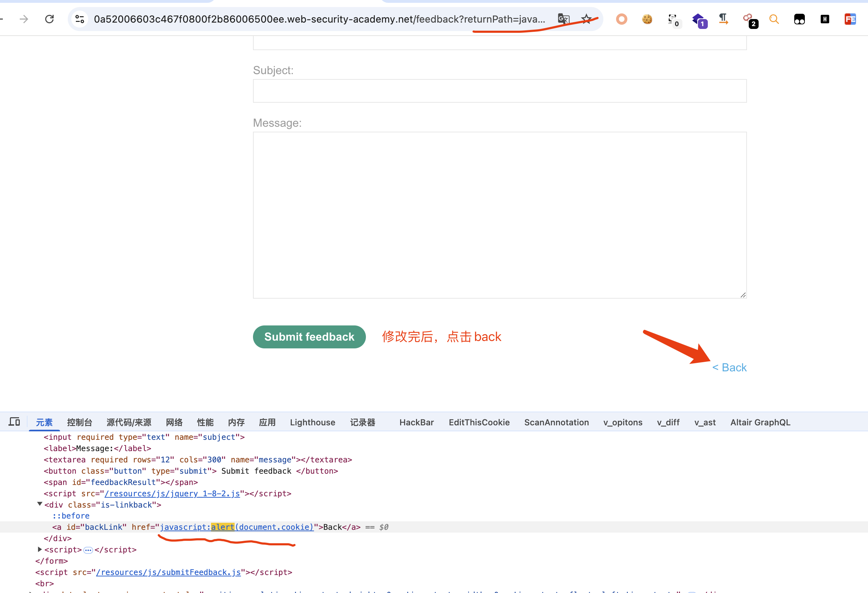This screenshot has height=593, width=868.
Task: Toggle the device toolbar in DevTools
Action: pos(14,422)
